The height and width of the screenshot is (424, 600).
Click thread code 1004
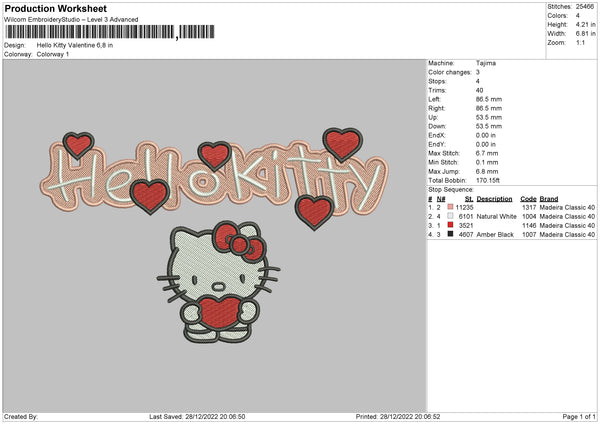pyautogui.click(x=529, y=217)
